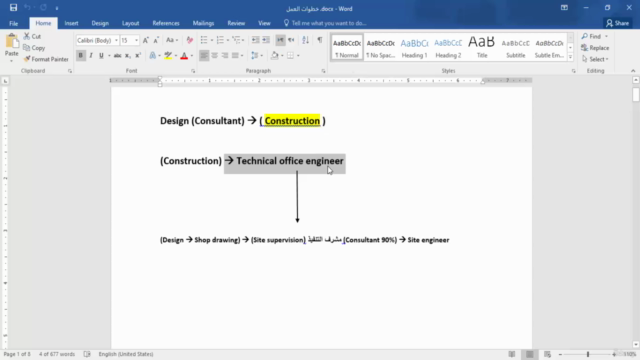Screen dimensions: 640x360
Task: Open the proofing status icon in the status bar
Action: [87, 354]
